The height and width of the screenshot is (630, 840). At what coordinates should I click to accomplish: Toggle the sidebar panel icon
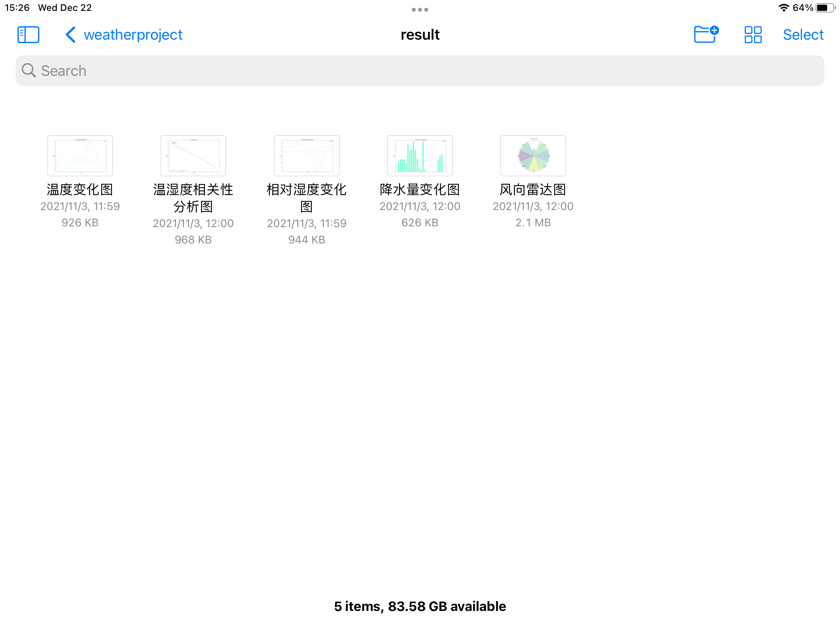coord(28,35)
